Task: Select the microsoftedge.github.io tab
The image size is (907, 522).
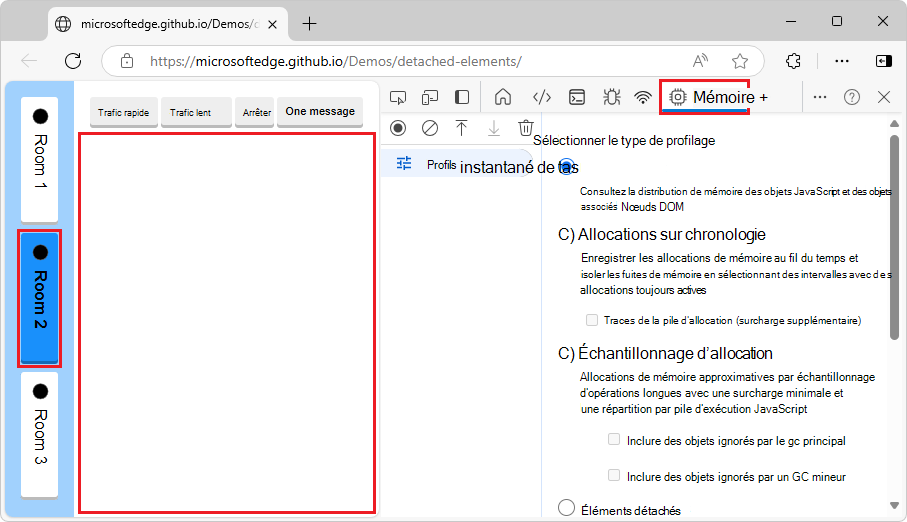Action: pos(168,24)
